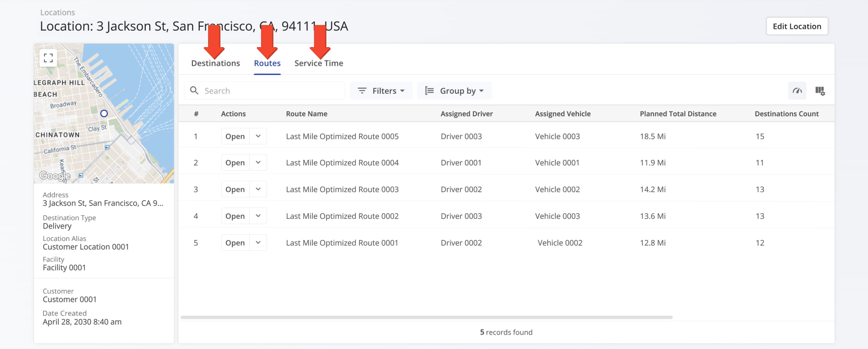
Task: Select Last Mile Optimized Route 0004 name
Action: (x=342, y=163)
